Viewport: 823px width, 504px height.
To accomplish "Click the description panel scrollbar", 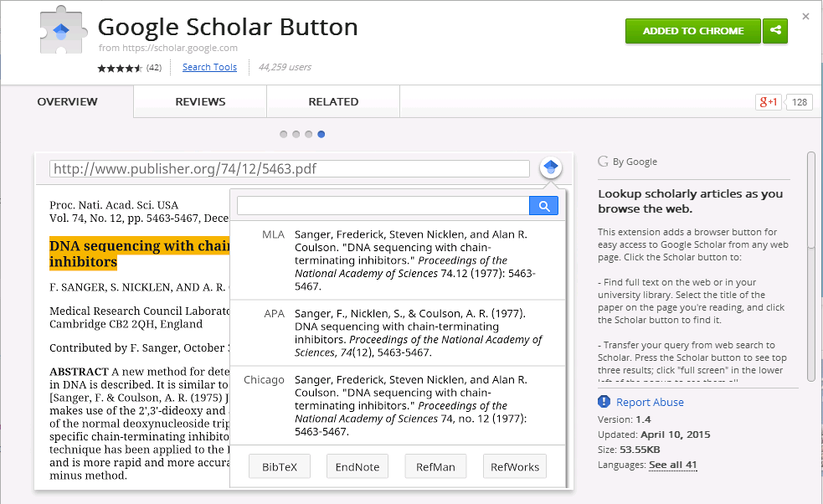I will coord(811,267).
